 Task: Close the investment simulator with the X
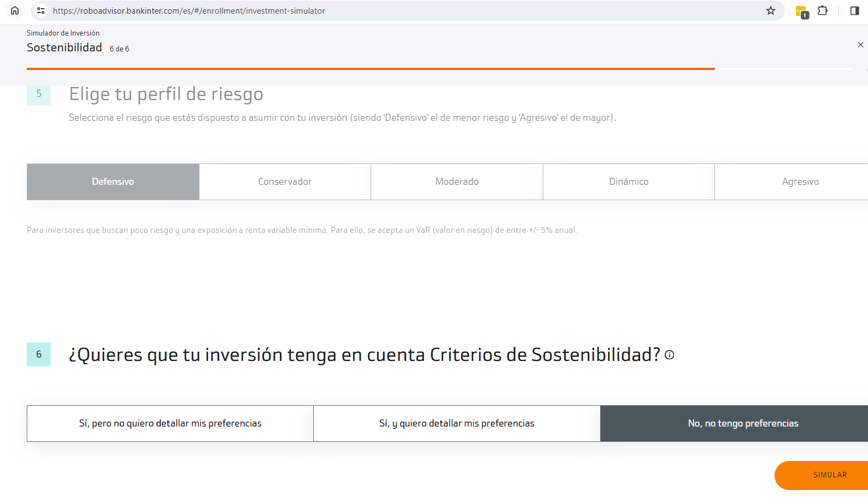pyautogui.click(x=860, y=45)
